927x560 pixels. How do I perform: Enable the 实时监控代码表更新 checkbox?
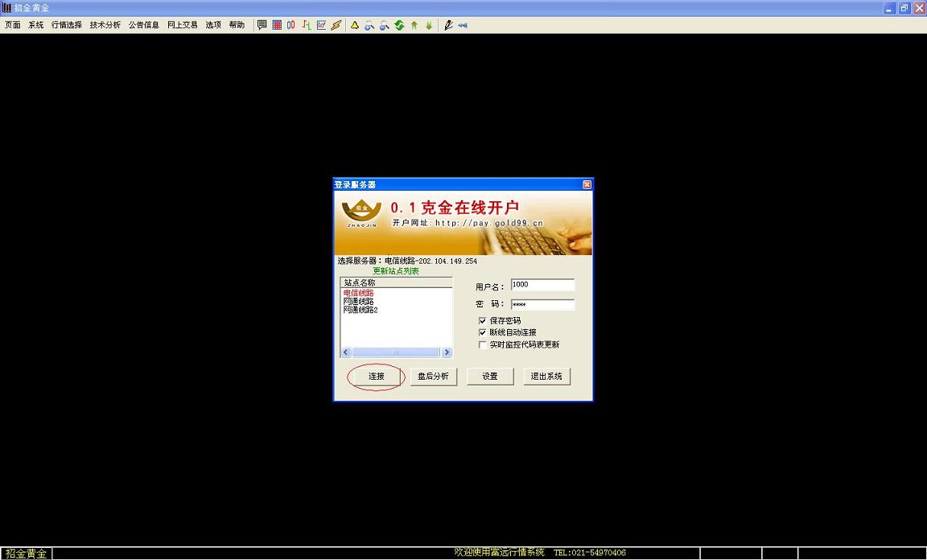click(483, 344)
